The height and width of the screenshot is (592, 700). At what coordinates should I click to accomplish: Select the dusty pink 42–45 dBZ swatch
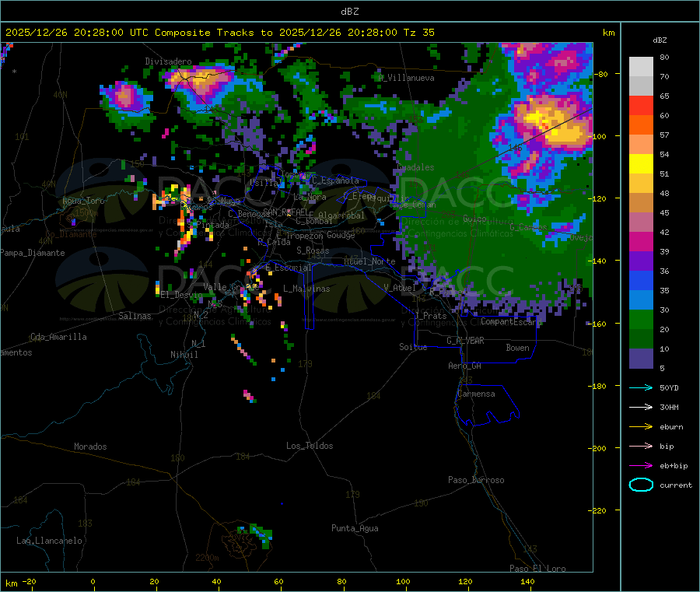[641, 222]
